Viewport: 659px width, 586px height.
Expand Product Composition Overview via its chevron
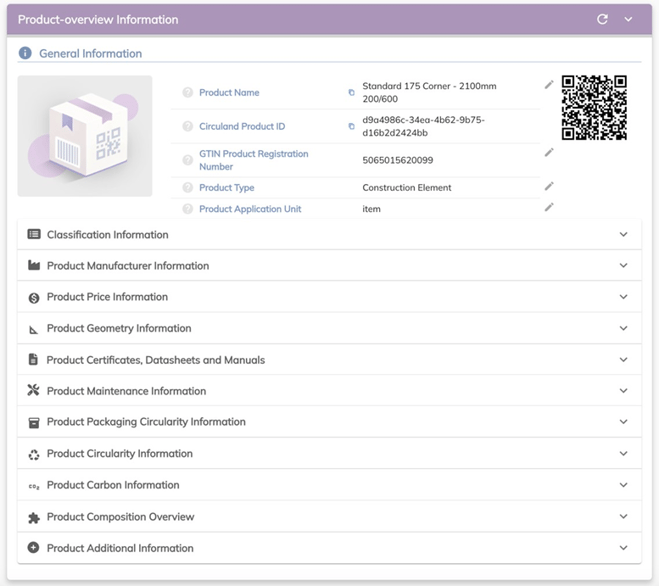624,516
